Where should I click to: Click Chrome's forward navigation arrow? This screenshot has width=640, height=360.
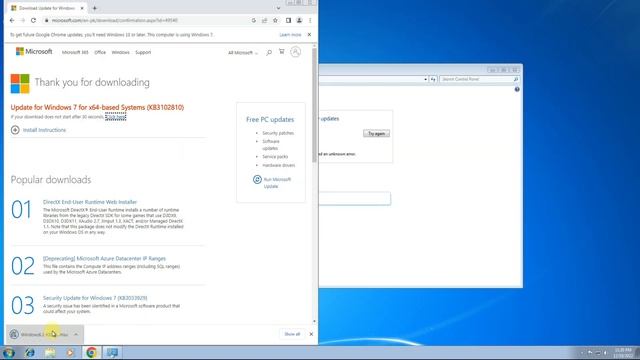coord(22,20)
